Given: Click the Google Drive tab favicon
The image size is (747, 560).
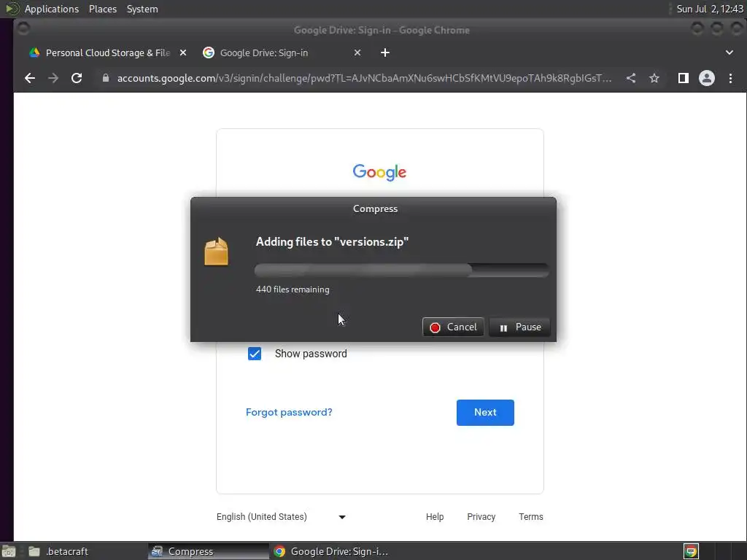Looking at the screenshot, I should (34, 52).
